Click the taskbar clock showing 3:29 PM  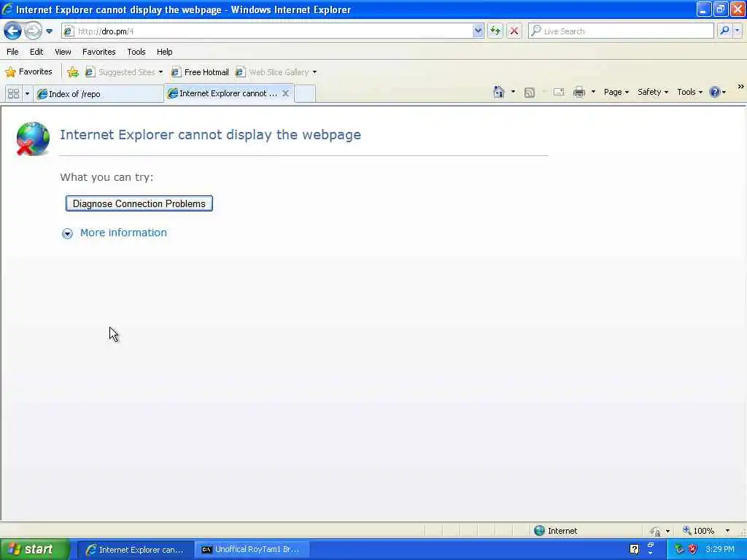coord(720,550)
